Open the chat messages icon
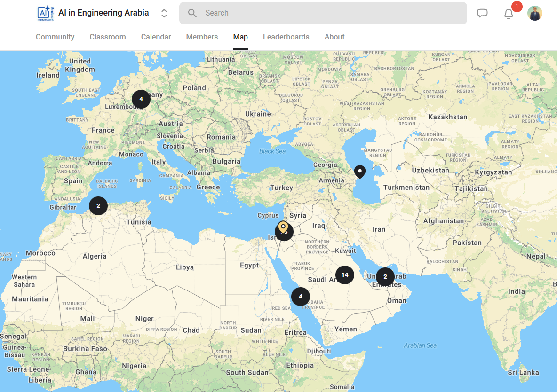 (482, 13)
